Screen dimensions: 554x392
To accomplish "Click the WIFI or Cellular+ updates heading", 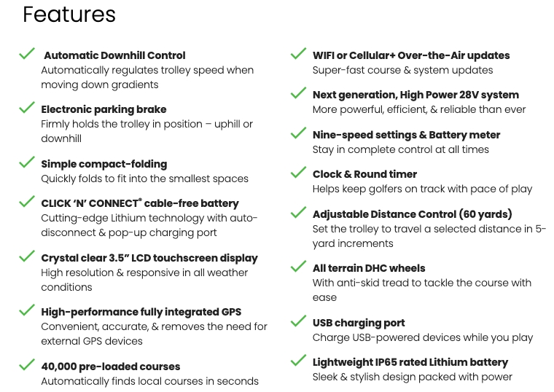I will click(411, 55).
